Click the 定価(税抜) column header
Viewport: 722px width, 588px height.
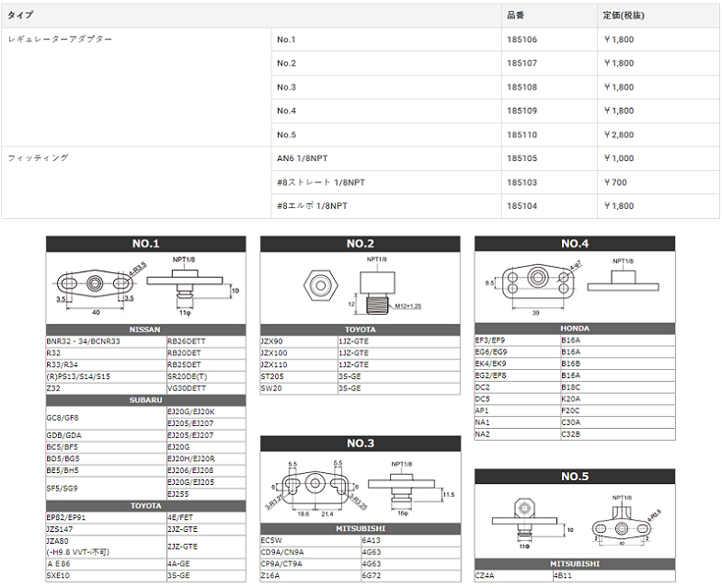[x=658, y=16]
